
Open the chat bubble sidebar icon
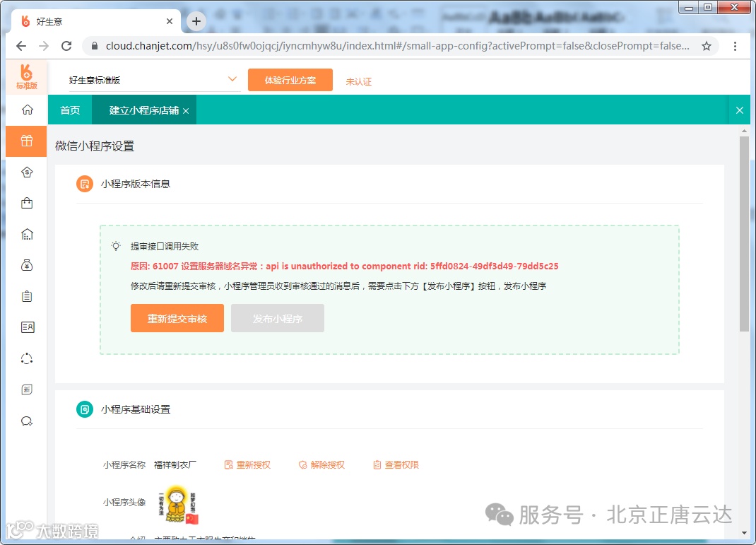tap(27, 421)
